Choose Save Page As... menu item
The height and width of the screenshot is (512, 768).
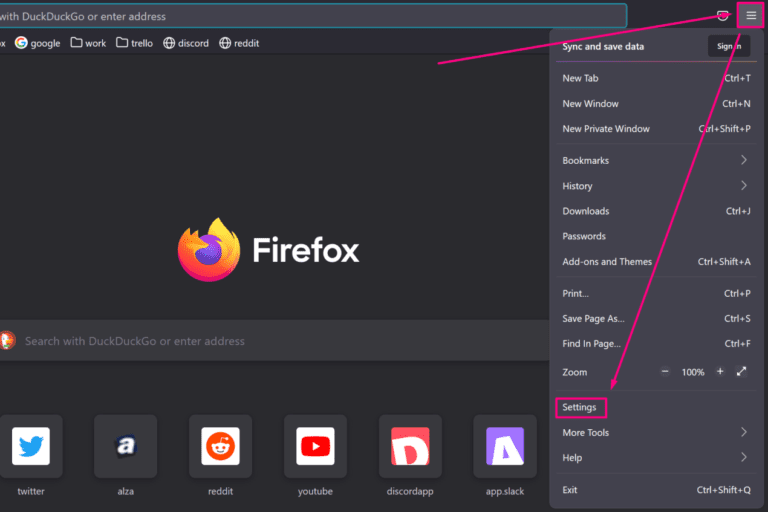pos(656,318)
